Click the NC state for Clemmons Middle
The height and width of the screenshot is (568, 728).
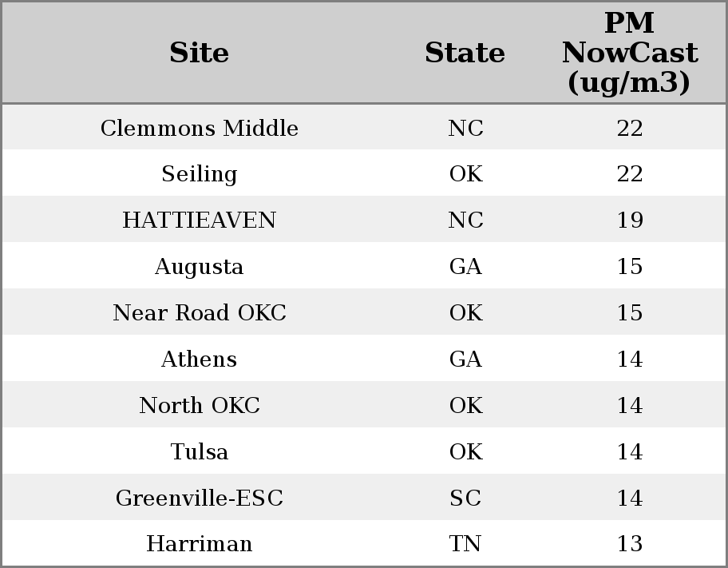pyautogui.click(x=465, y=129)
